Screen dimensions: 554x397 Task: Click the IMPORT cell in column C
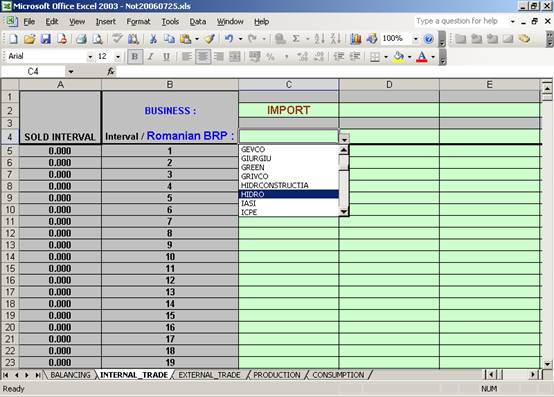point(289,110)
